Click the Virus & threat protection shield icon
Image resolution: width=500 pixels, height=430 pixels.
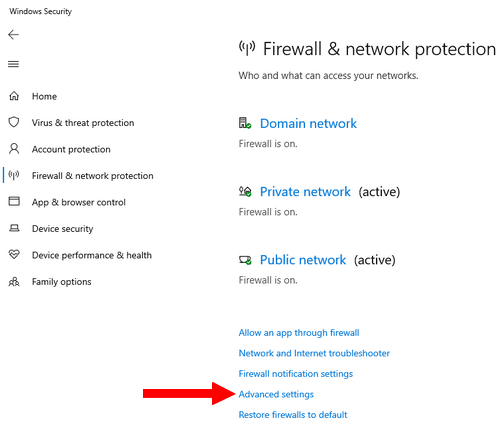(14, 122)
